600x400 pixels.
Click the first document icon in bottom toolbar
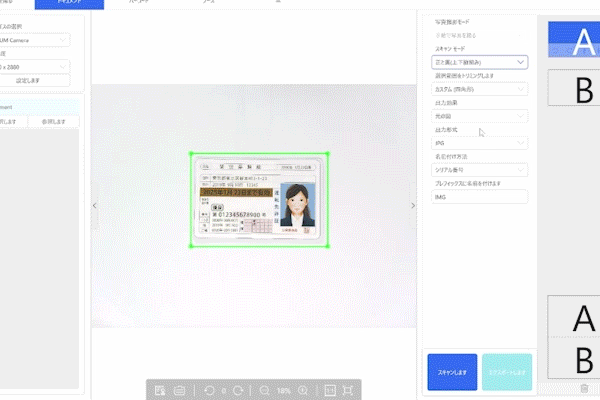pyautogui.click(x=160, y=389)
